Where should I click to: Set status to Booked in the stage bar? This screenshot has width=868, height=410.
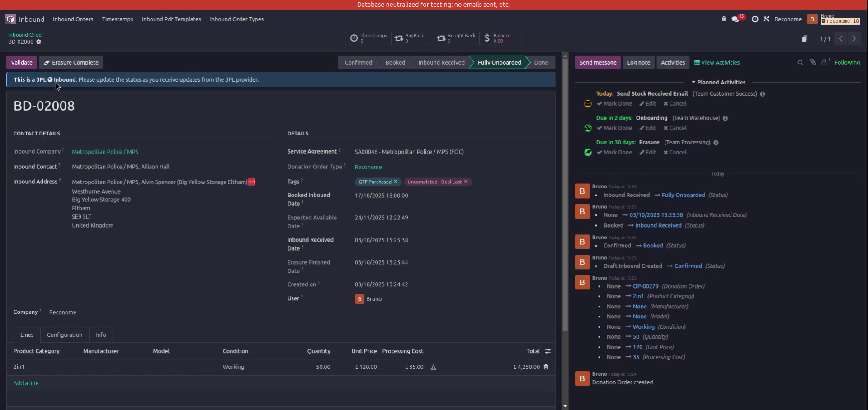(x=395, y=62)
